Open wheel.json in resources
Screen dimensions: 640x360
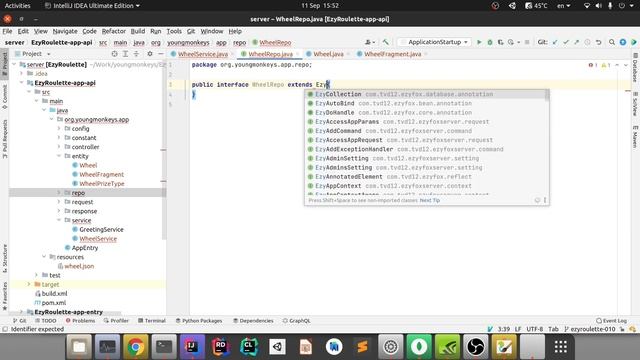click(79, 266)
